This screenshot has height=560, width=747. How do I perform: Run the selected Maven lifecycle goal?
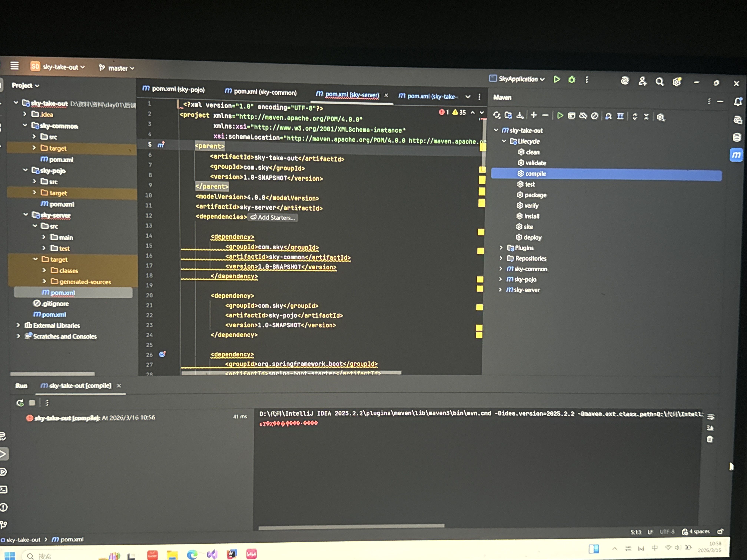(560, 116)
